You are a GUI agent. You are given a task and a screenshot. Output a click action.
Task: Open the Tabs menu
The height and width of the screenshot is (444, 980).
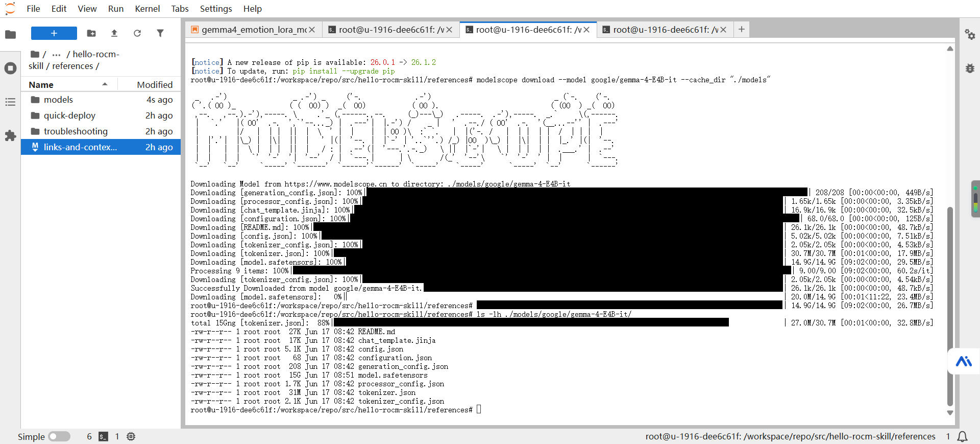coord(180,9)
